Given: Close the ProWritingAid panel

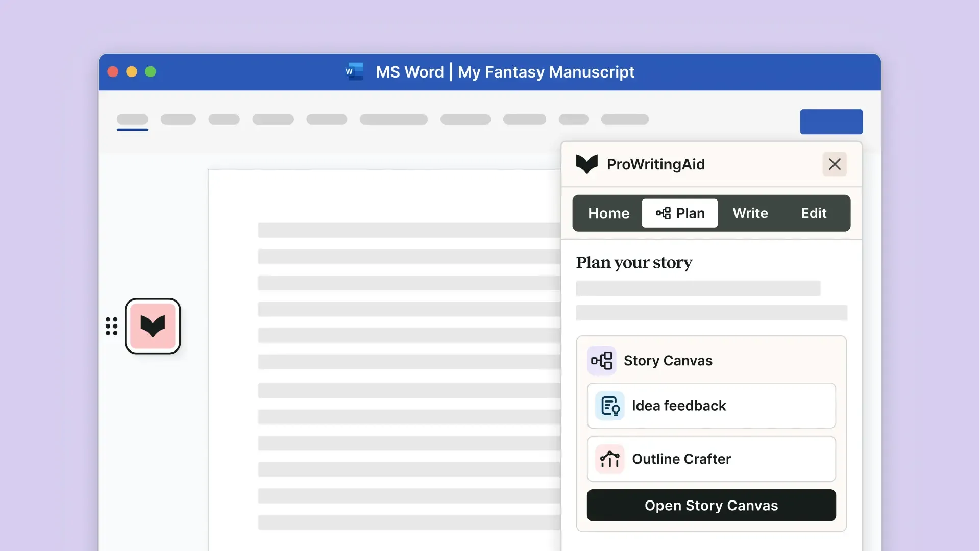Looking at the screenshot, I should click(x=835, y=164).
